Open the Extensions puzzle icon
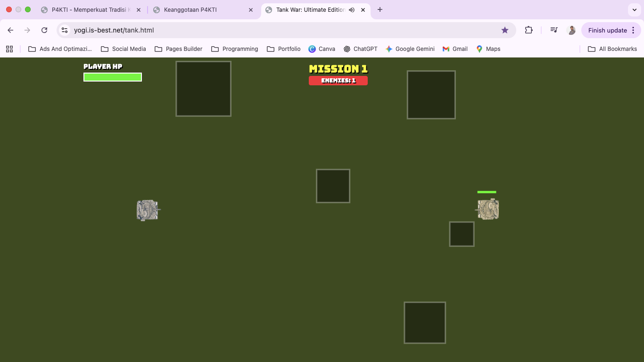 coord(528,30)
